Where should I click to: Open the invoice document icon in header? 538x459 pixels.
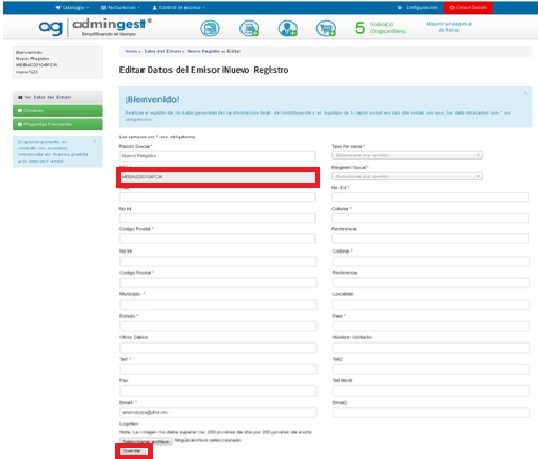210,28
